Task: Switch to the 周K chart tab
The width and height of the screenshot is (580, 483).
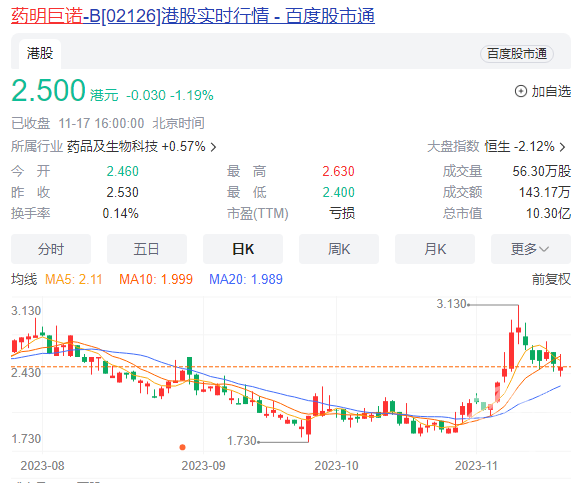Action: coord(339,249)
